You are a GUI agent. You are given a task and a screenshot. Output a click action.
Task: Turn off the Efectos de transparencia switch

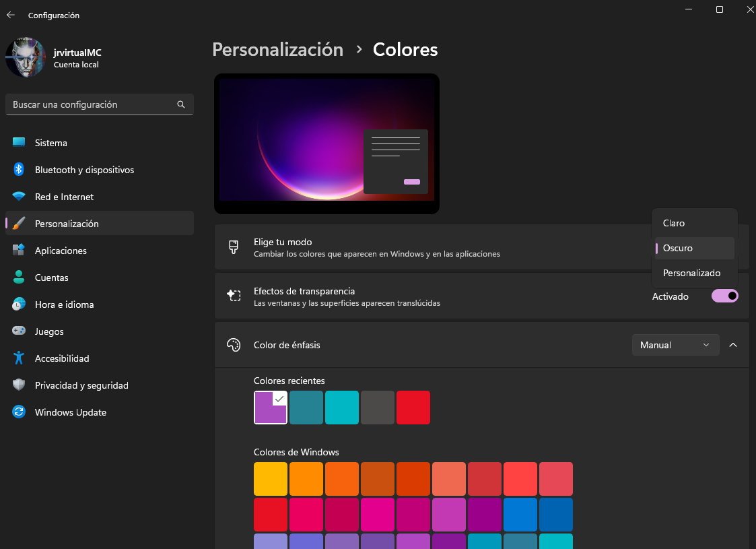pos(724,296)
